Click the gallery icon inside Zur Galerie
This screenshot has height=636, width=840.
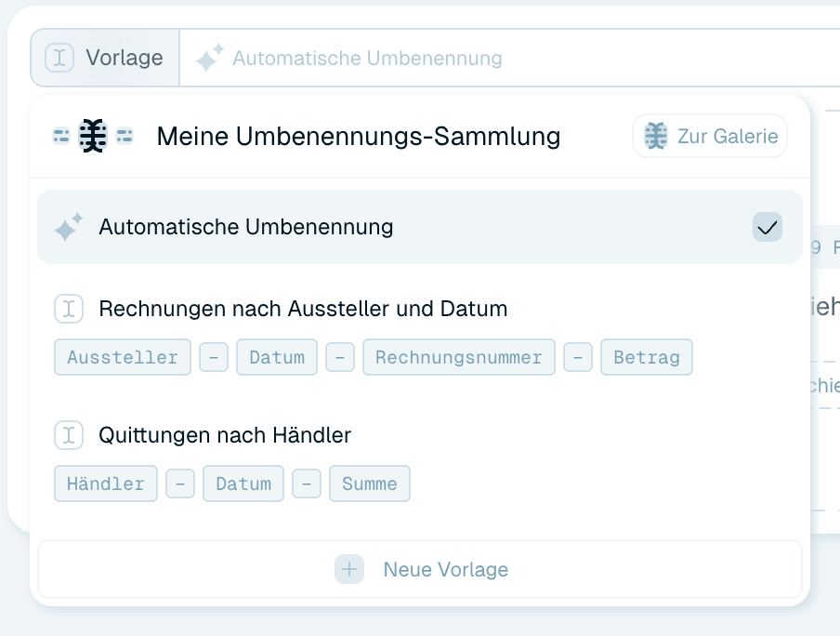tap(656, 136)
